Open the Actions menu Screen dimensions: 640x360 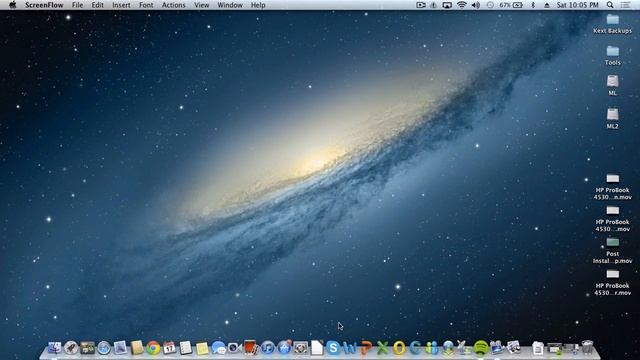[x=173, y=5]
